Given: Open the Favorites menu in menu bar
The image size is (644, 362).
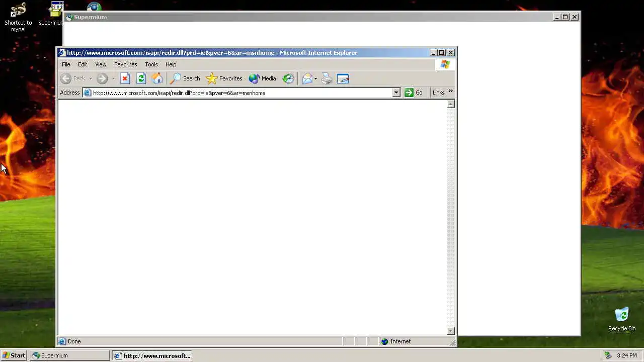Looking at the screenshot, I should click(125, 64).
